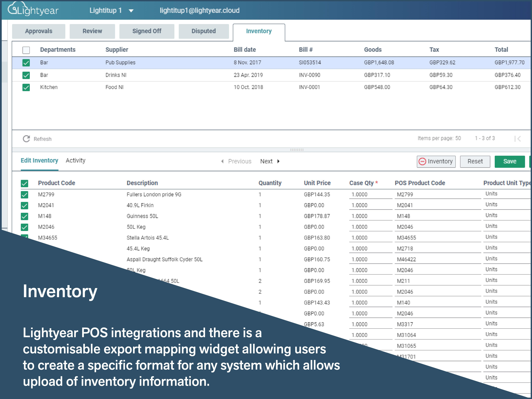The image size is (532, 399).
Task: Open the Activity tab
Action: click(76, 160)
